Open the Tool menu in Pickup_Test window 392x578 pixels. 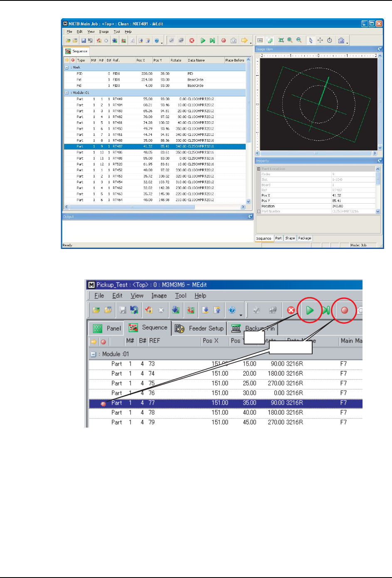click(180, 296)
